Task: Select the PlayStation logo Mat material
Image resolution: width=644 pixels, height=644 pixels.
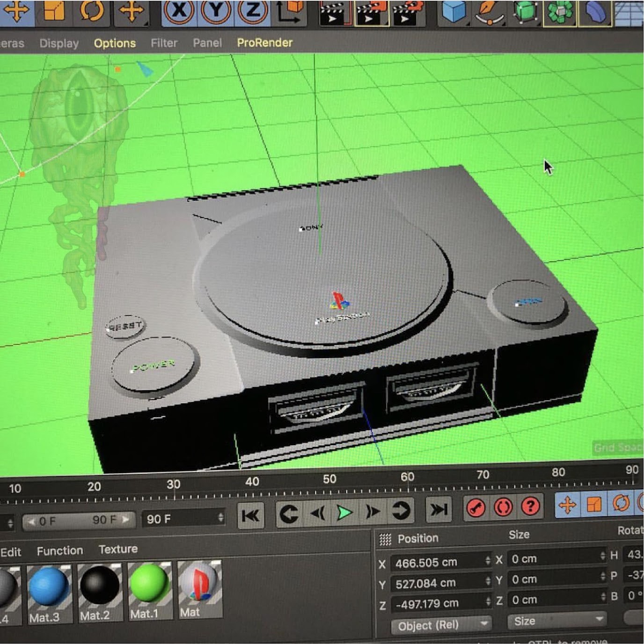Action: pyautogui.click(x=200, y=590)
